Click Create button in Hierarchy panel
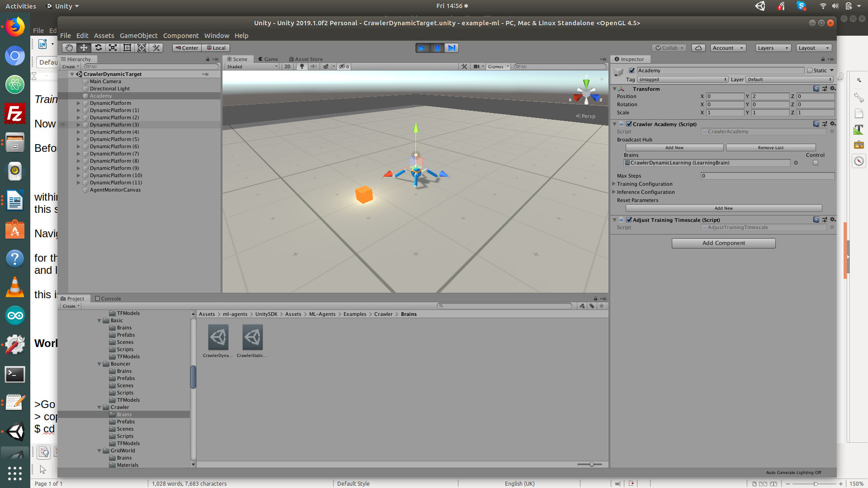Screen dimensions: 868x488 click(70, 66)
